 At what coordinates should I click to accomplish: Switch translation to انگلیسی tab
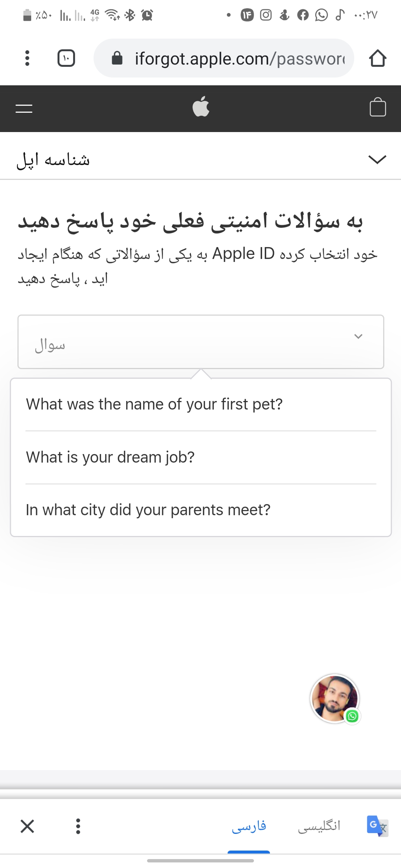[319, 826]
